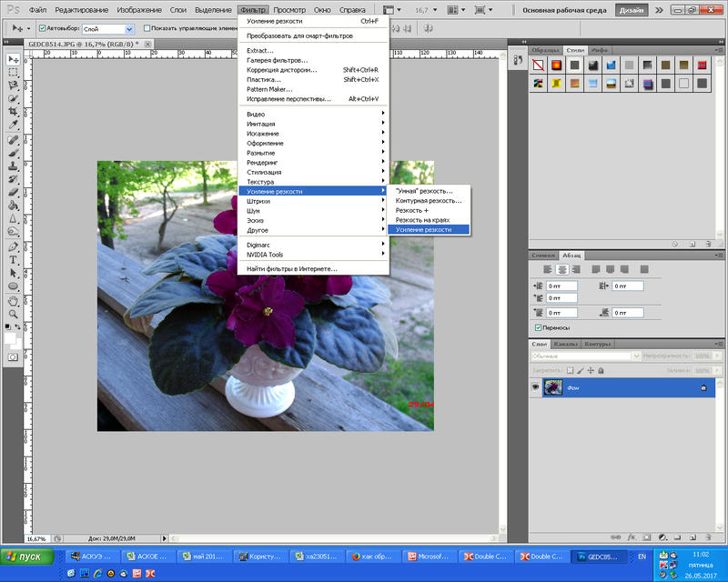Choose the Clone Stamp tool

click(14, 166)
